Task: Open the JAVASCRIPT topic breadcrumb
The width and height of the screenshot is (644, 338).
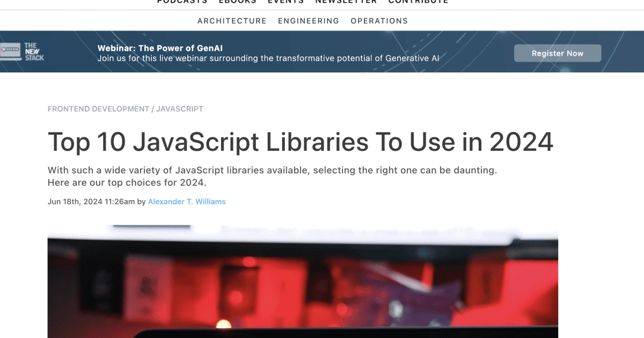Action: [x=179, y=109]
